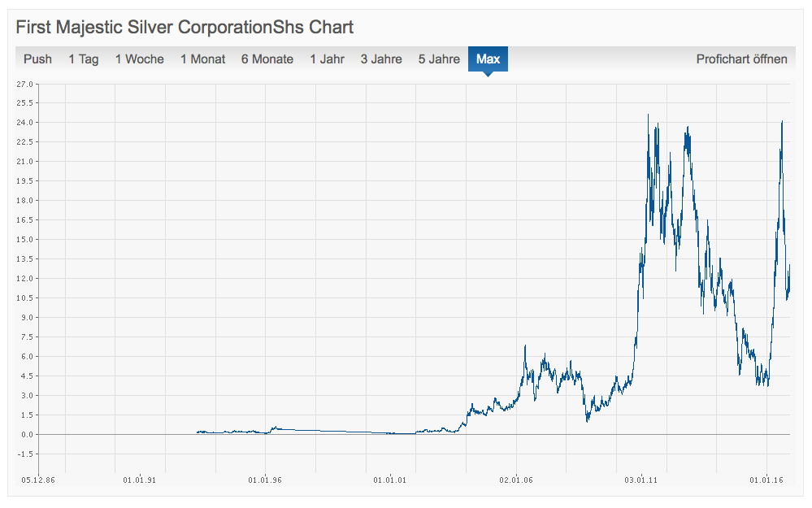Image resolution: width=812 pixels, height=508 pixels.
Task: Show the 1 Woche chart range
Action: click(139, 59)
